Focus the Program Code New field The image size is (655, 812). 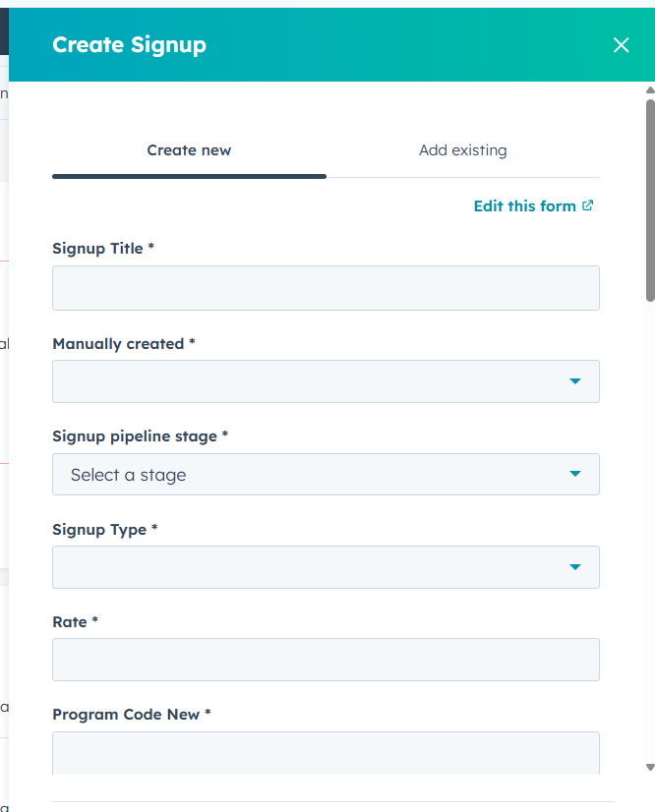point(326,752)
